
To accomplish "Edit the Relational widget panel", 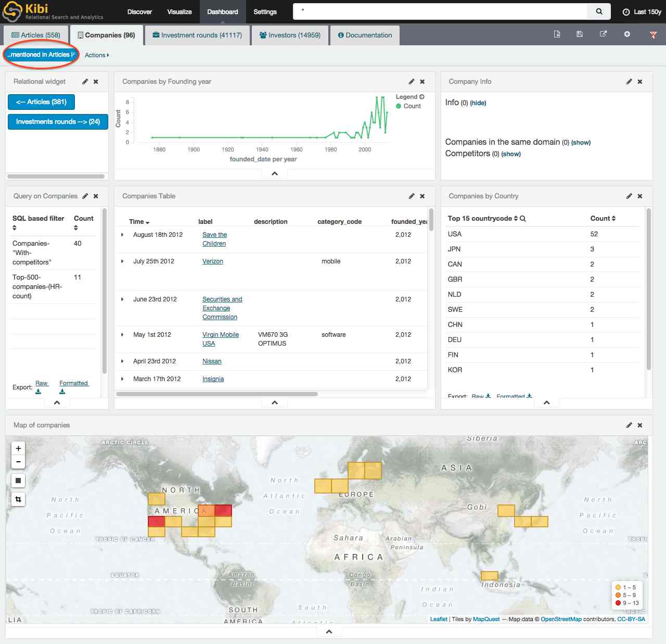I will pyautogui.click(x=85, y=82).
